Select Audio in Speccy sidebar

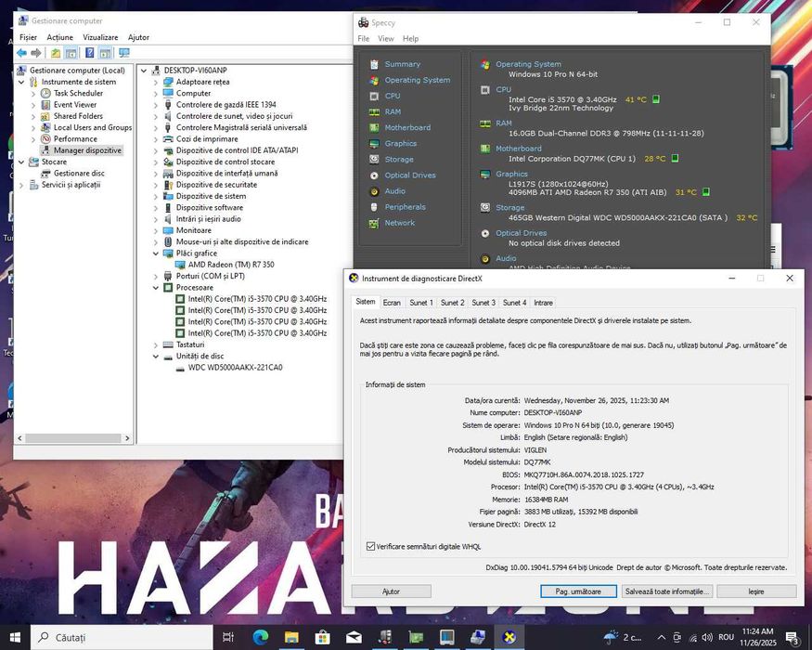[x=394, y=191]
